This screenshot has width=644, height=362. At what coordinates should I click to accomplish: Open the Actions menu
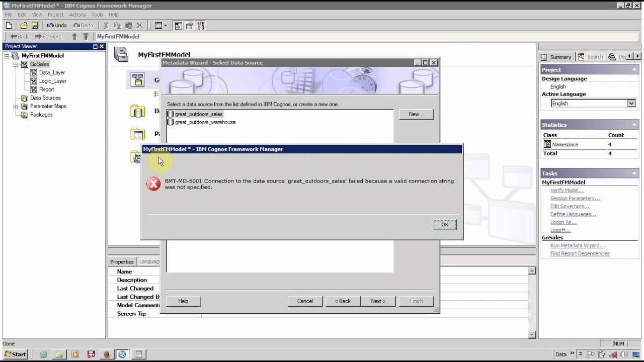pos(77,15)
